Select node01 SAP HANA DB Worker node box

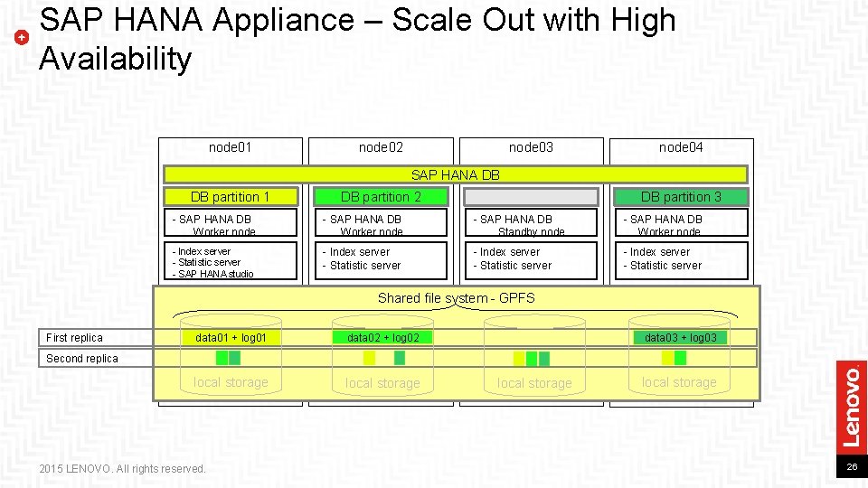coord(231,222)
